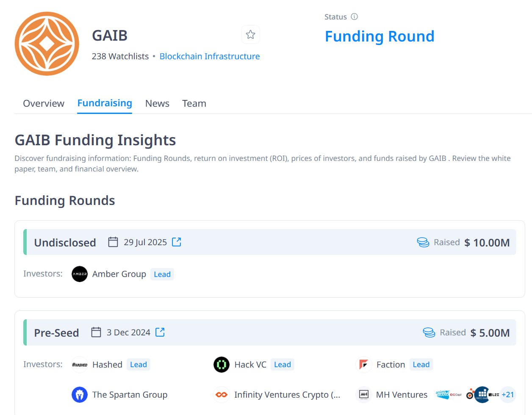Click the Status info icon
This screenshot has height=415, width=532.
point(355,17)
